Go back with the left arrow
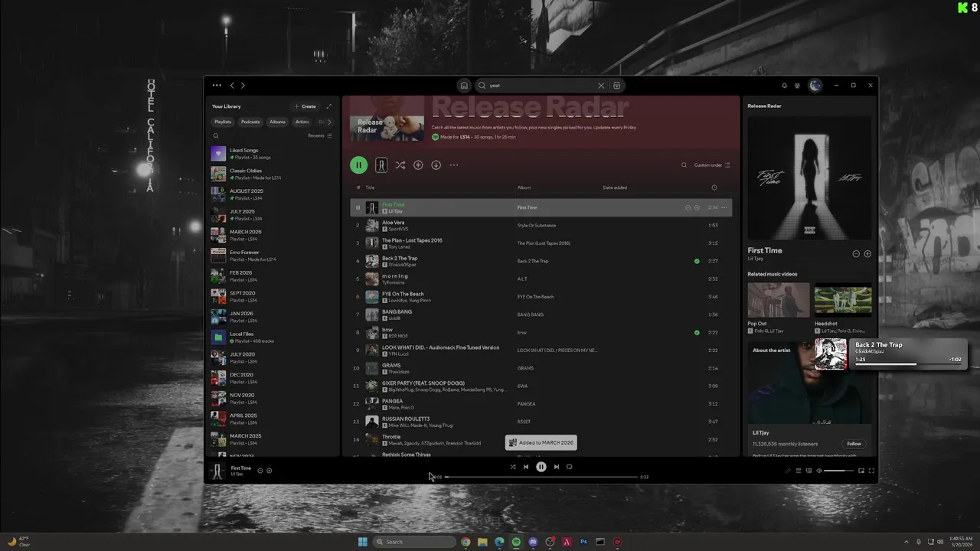Viewport: 980px width, 551px height. 232,86
